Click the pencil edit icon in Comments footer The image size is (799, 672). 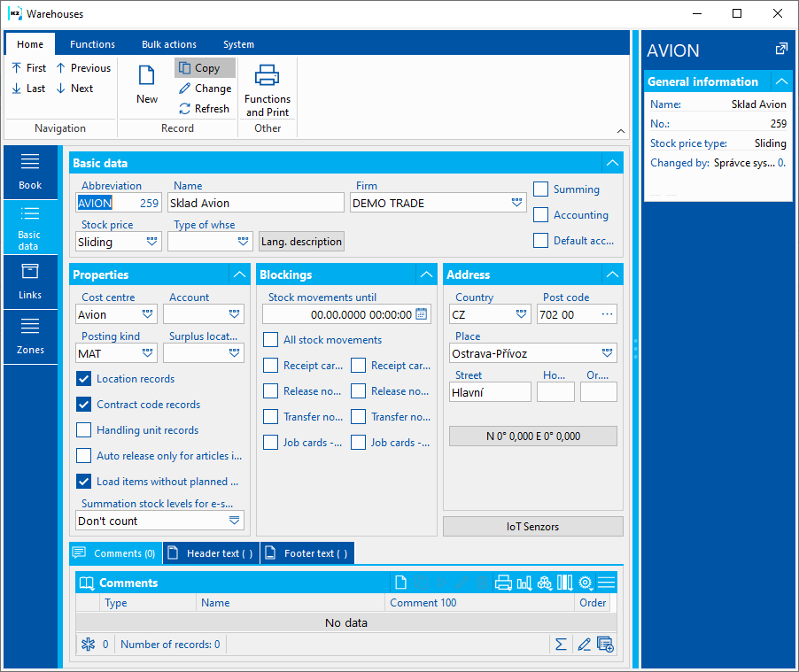[584, 645]
